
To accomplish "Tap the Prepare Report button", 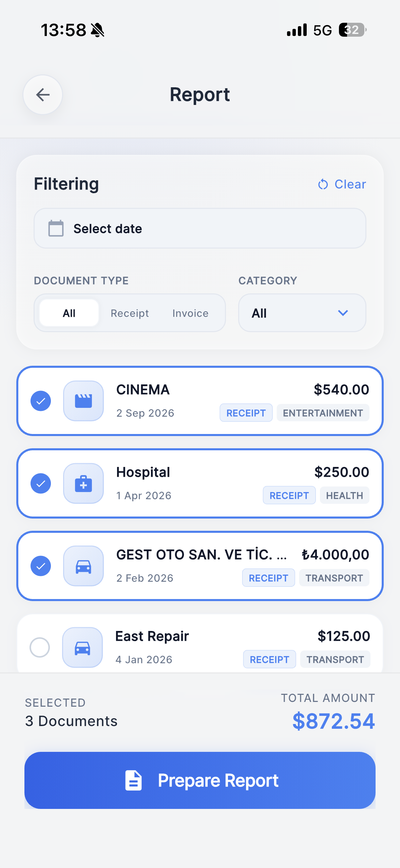I will coord(200,780).
